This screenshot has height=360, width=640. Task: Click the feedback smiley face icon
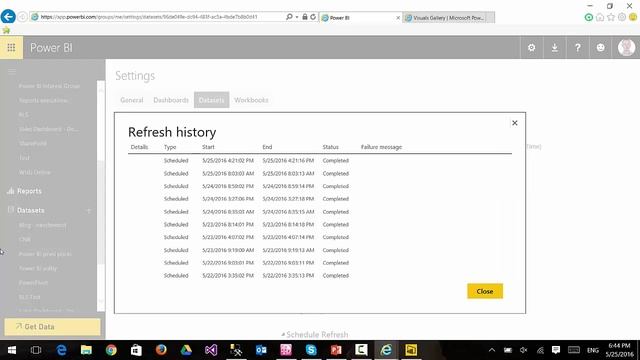coord(600,47)
